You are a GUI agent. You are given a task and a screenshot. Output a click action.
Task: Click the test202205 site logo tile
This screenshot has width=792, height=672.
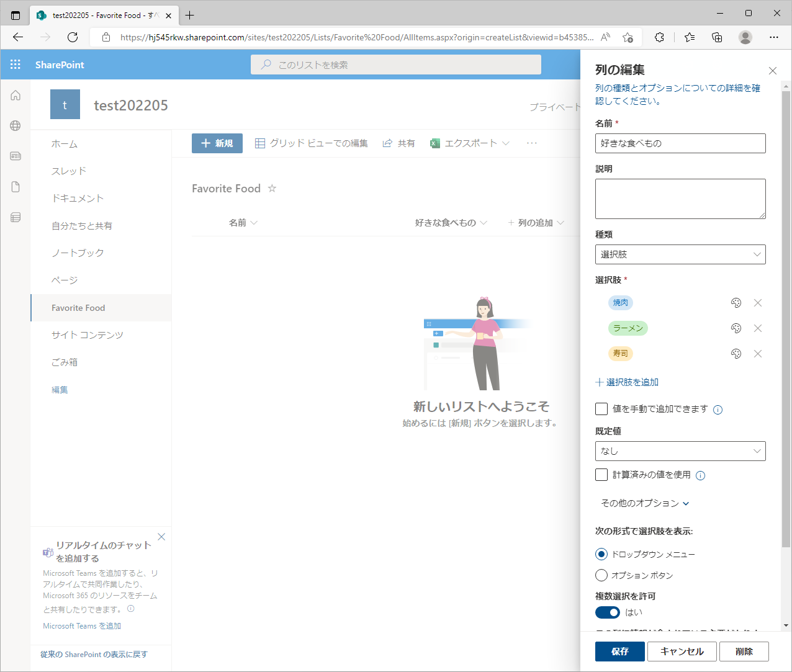pyautogui.click(x=65, y=104)
